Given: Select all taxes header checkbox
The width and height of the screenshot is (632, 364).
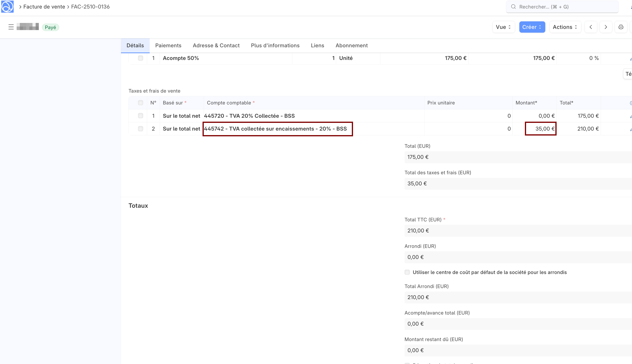Looking at the screenshot, I should click(x=141, y=103).
